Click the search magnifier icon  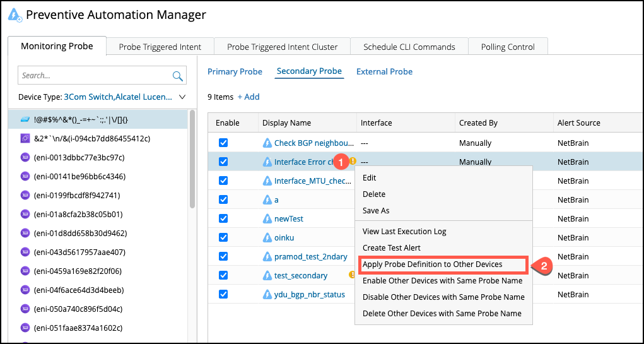pos(178,76)
